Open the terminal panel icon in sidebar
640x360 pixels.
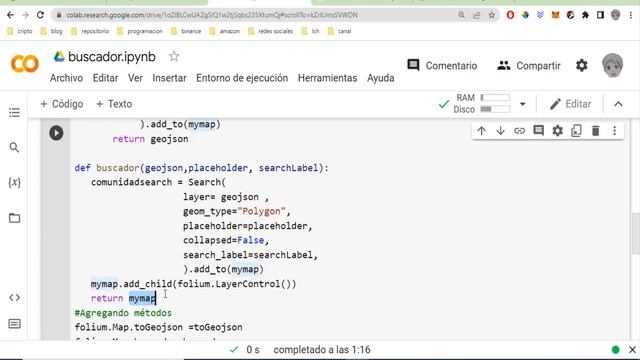14,324
